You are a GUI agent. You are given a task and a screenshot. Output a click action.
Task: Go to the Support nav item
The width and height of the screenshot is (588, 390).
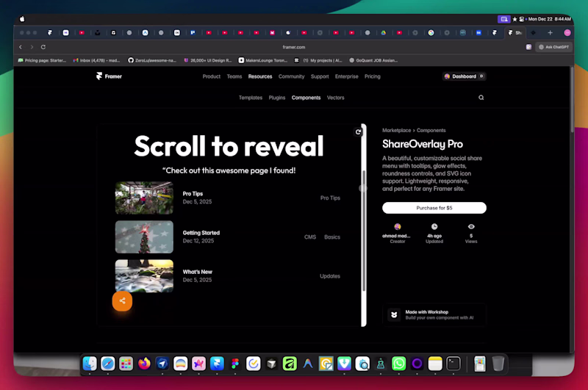(x=320, y=76)
